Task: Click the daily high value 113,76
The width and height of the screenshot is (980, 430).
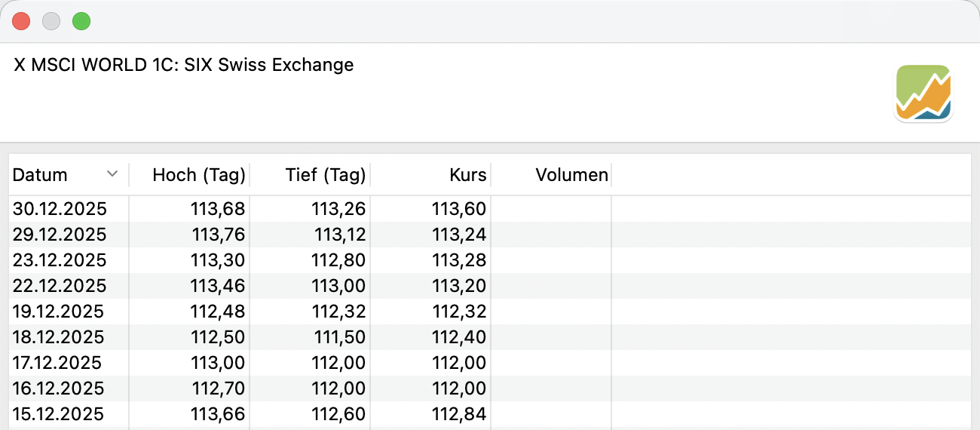Action: point(219,235)
